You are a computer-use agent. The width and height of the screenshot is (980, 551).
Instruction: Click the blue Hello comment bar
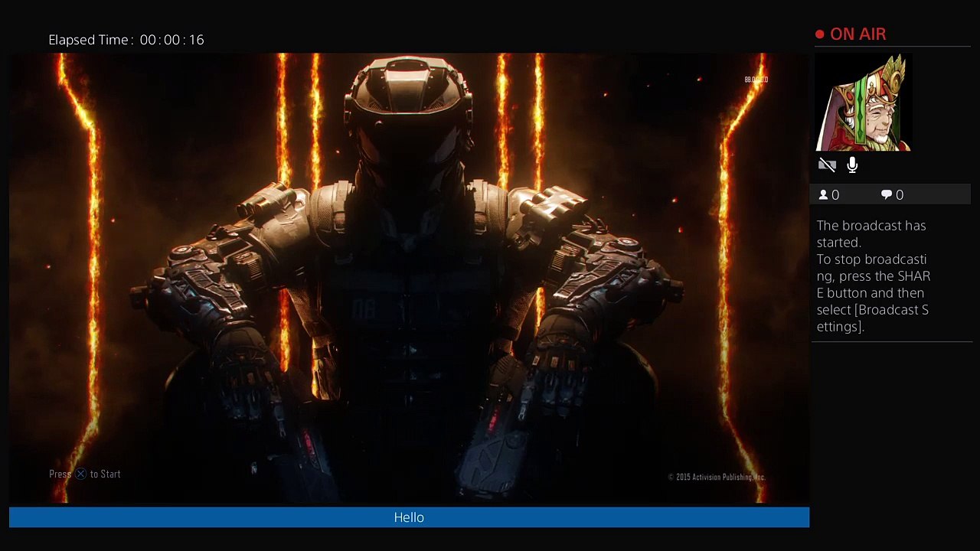coord(409,517)
